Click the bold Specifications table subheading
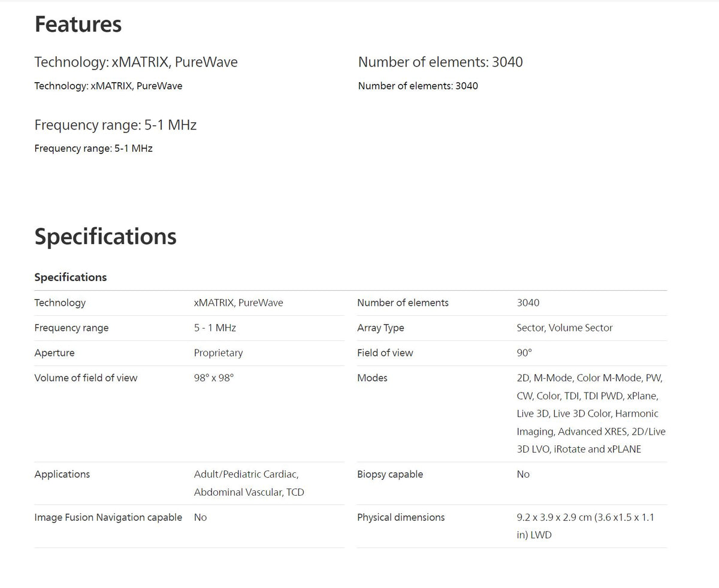 tap(71, 277)
